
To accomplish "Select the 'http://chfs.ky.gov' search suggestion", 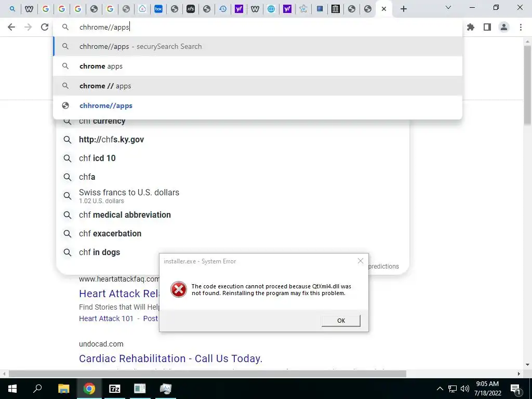I will click(111, 139).
